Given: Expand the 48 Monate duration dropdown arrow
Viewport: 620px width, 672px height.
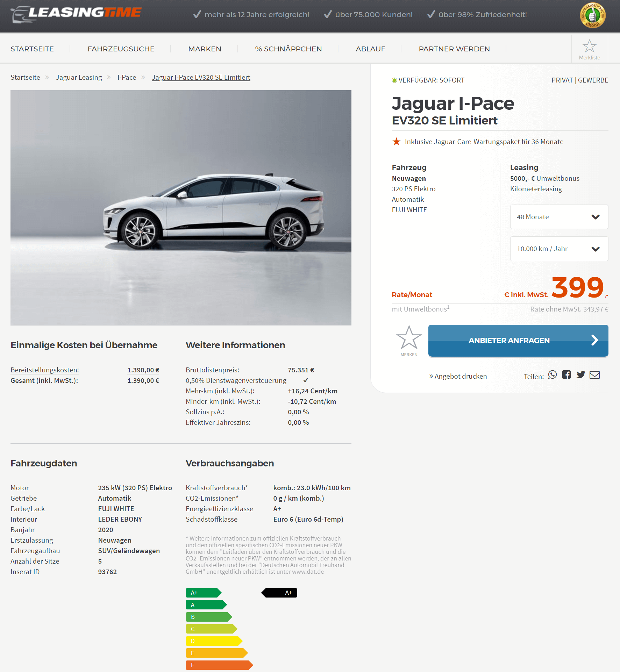Looking at the screenshot, I should coord(596,217).
